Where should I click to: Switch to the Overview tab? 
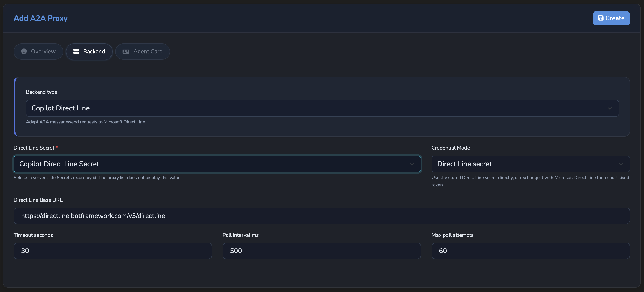[x=38, y=52]
